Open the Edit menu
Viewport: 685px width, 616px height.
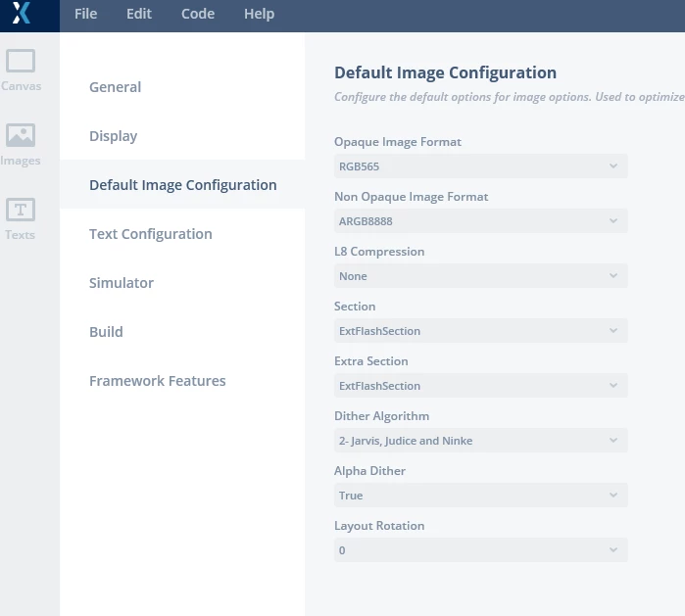click(139, 14)
